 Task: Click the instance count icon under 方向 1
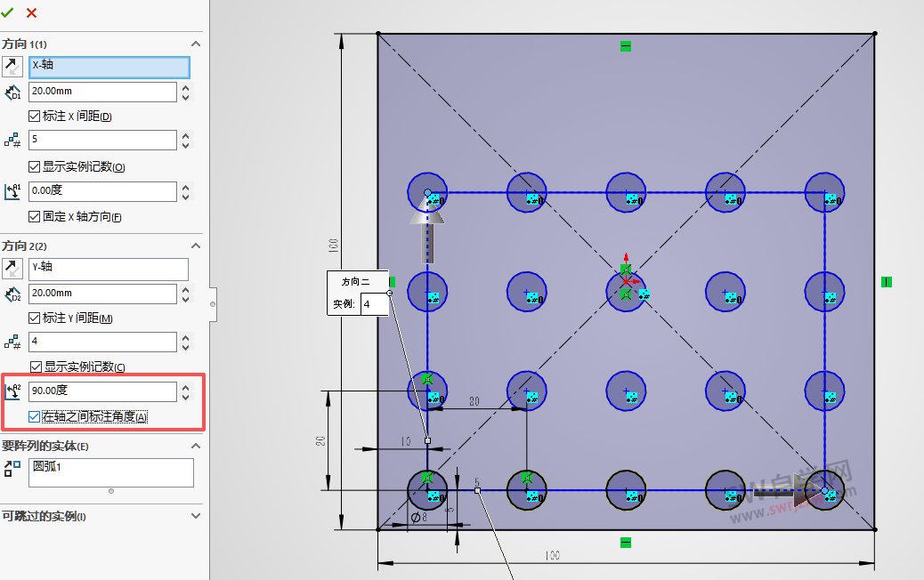click(x=11, y=140)
